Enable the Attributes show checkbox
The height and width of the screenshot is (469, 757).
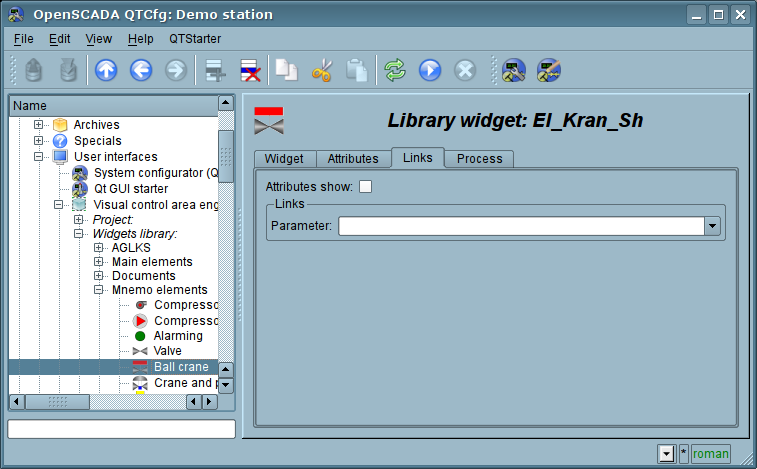point(365,186)
